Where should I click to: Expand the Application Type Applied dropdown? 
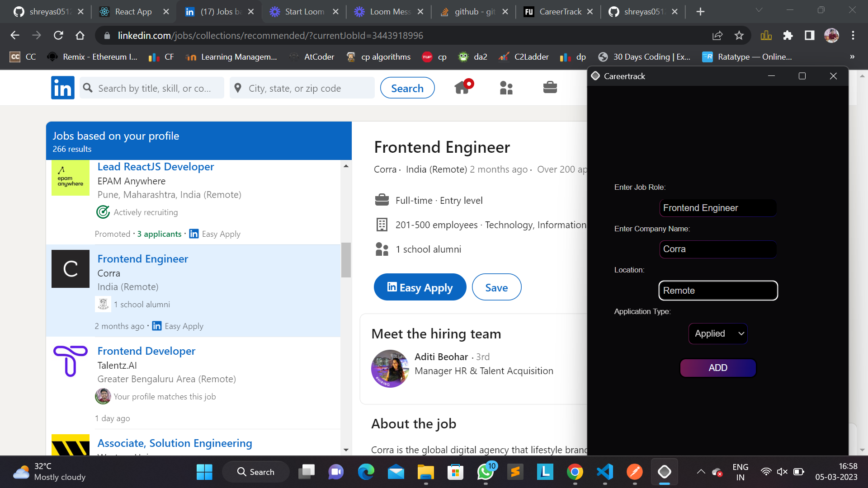pos(718,333)
